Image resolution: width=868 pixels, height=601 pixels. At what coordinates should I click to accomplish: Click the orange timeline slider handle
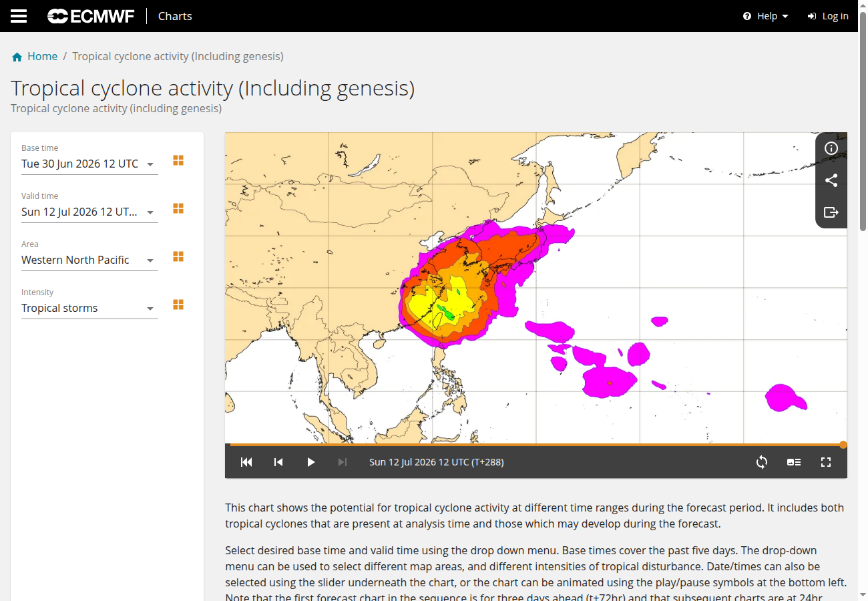point(843,445)
